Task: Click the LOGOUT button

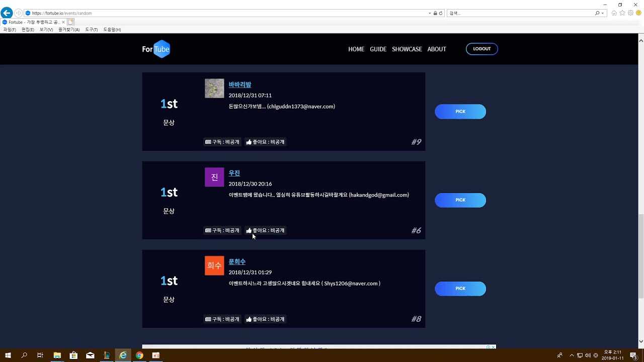Action: 482,49
